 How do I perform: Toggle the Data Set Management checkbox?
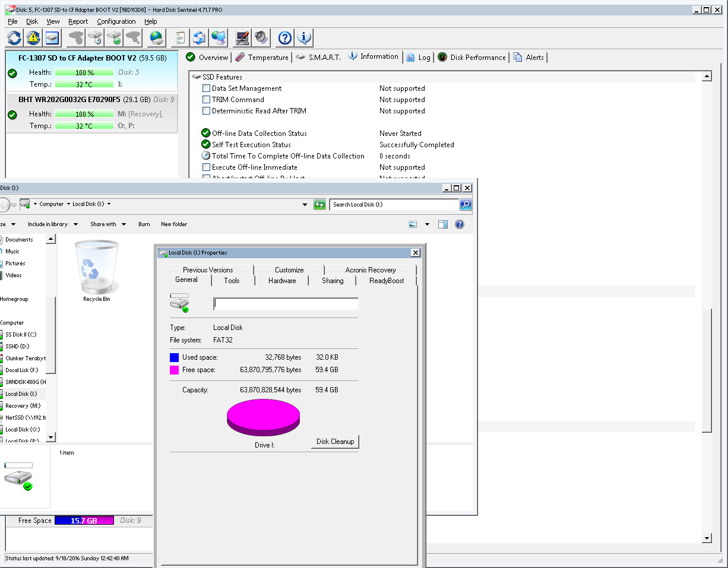(x=206, y=88)
